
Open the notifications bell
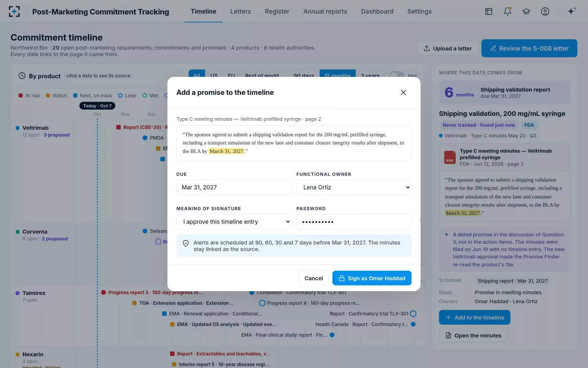(x=508, y=11)
